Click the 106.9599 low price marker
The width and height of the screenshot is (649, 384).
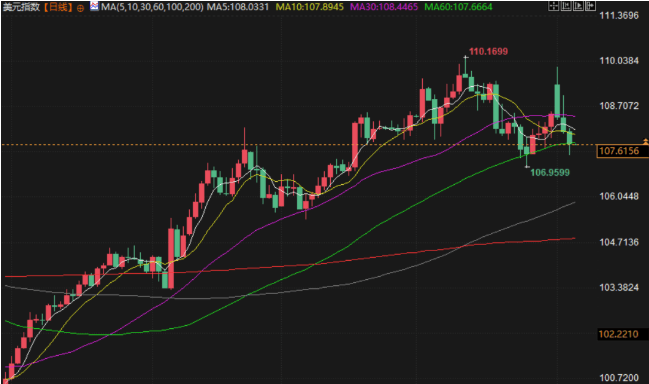click(550, 172)
